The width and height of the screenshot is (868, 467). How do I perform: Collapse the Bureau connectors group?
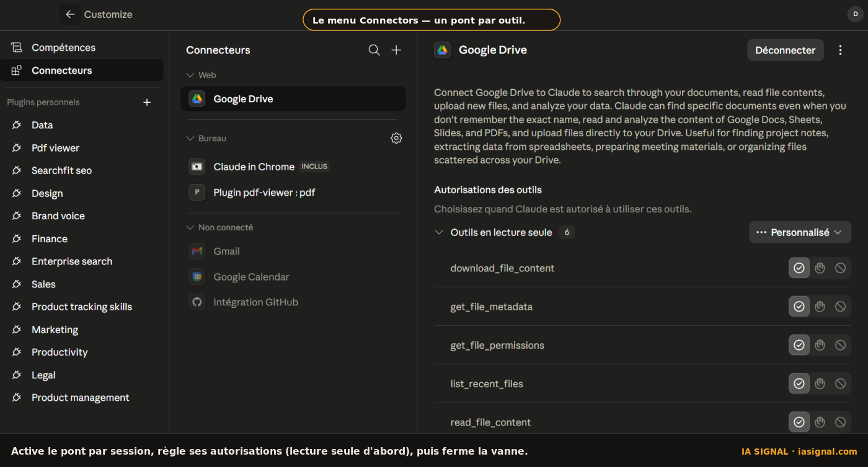pos(190,138)
